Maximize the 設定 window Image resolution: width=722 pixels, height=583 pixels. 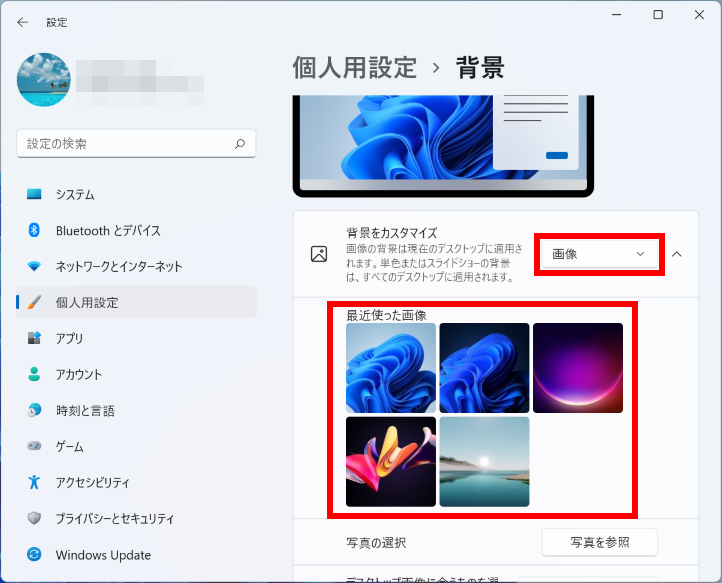(x=658, y=15)
